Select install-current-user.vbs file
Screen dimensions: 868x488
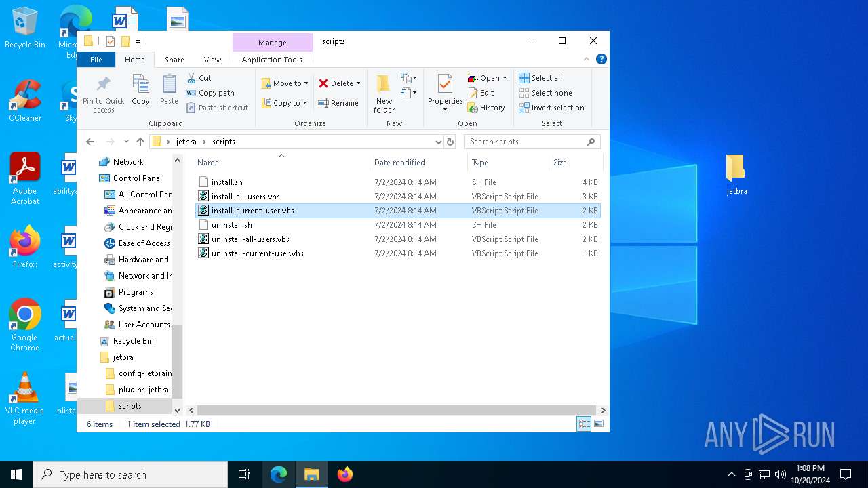click(397, 211)
